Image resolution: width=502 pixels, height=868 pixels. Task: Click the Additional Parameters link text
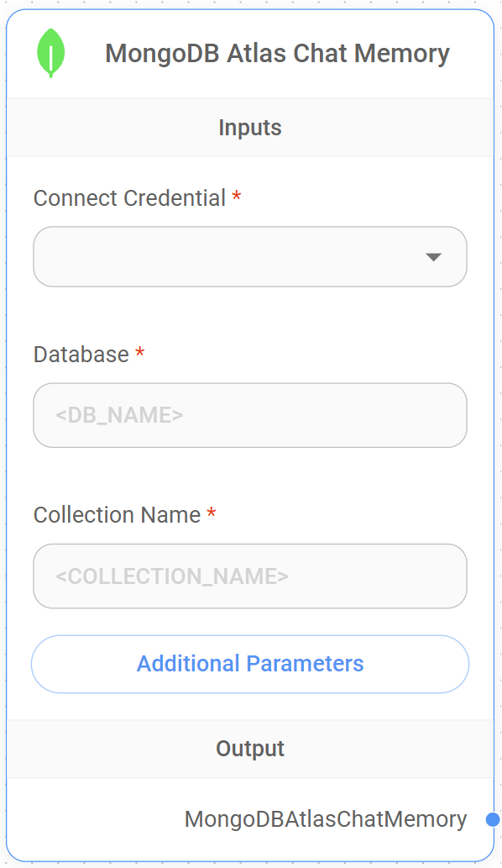pyautogui.click(x=250, y=664)
